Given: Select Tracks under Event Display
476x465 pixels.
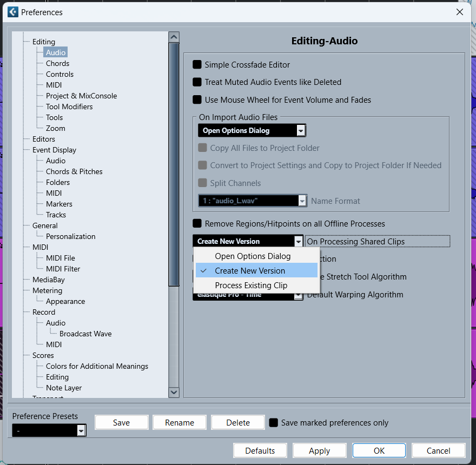Looking at the screenshot, I should click(56, 215).
